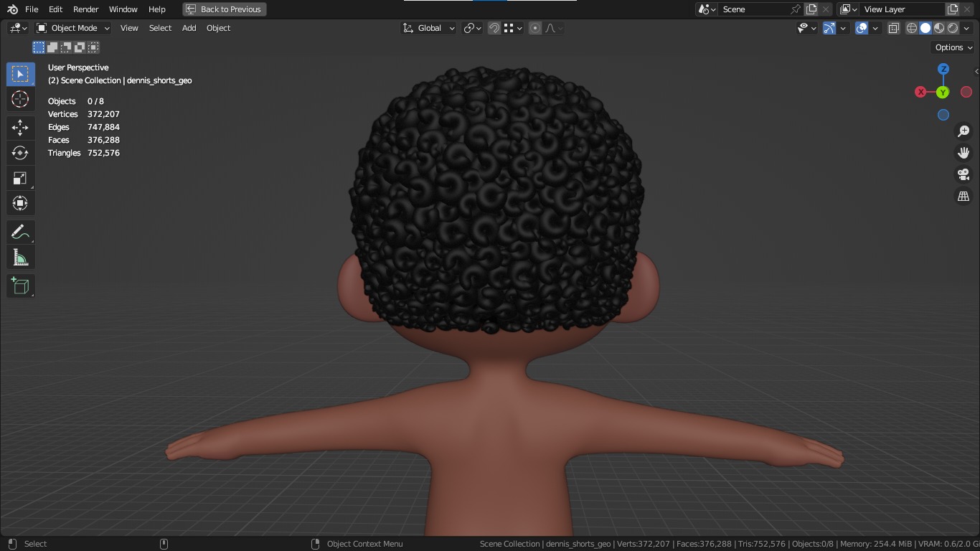Screen dimensions: 980x551
Task: Open the Edit menu
Action: click(56, 9)
